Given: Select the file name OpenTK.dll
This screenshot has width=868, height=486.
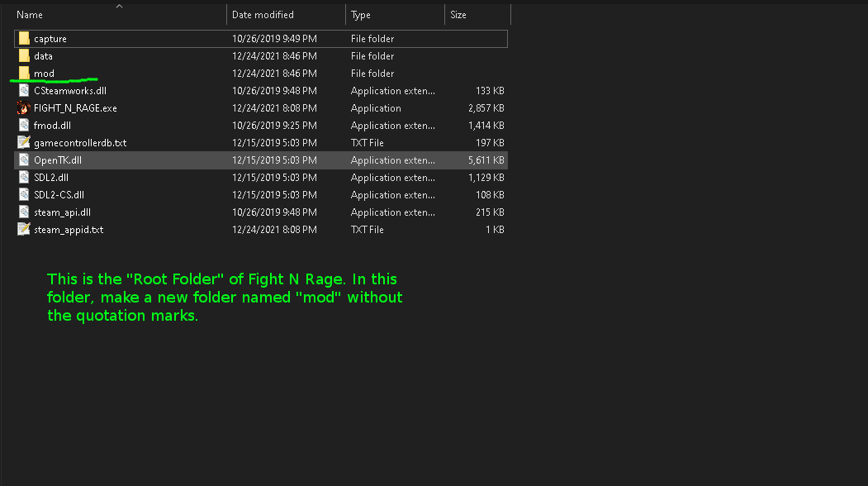Looking at the screenshot, I should click(x=58, y=160).
